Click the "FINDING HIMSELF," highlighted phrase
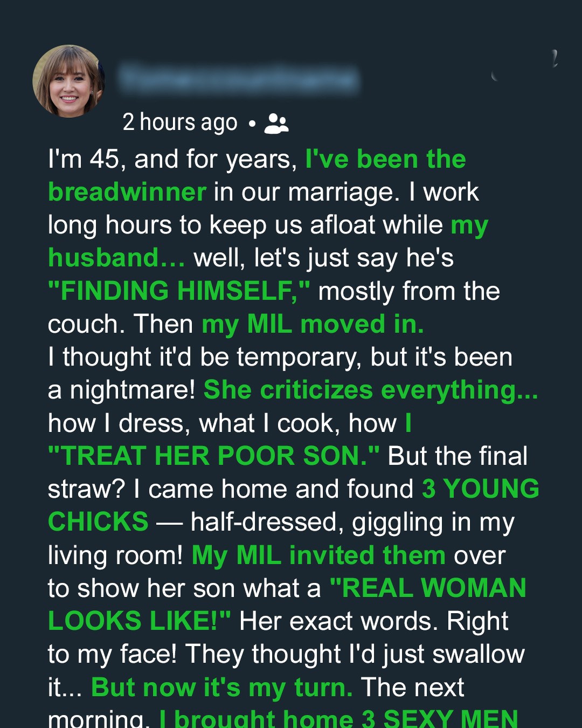This screenshot has width=582, height=728. pyautogui.click(x=179, y=291)
